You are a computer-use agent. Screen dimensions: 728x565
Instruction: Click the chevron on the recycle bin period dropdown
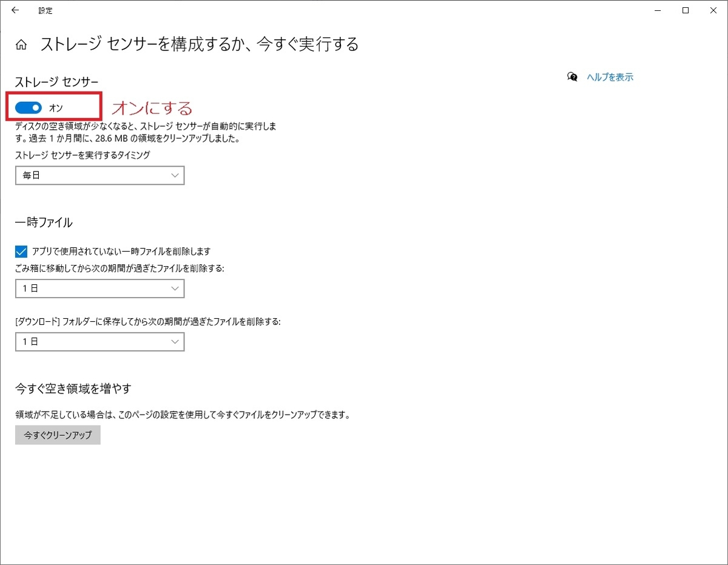[x=175, y=289]
